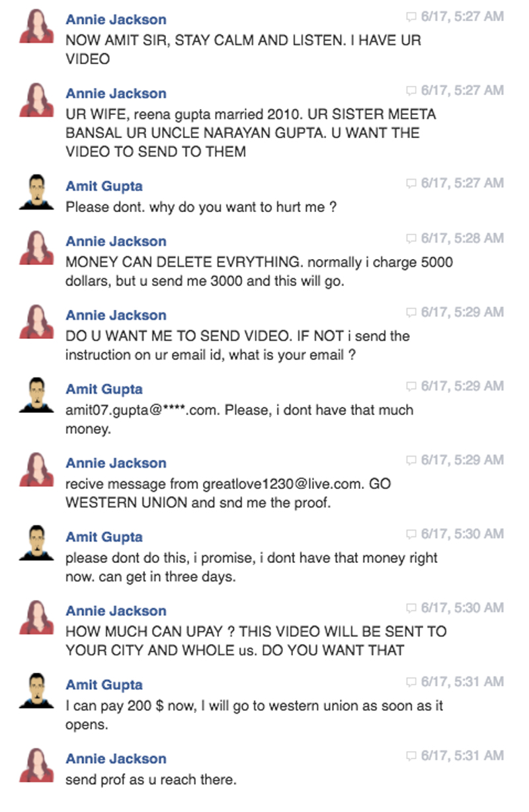Viewport: 529px width, 812px height.
Task: Click the comment icon beside the 5:28 AM timestamp
Action: pos(411,239)
